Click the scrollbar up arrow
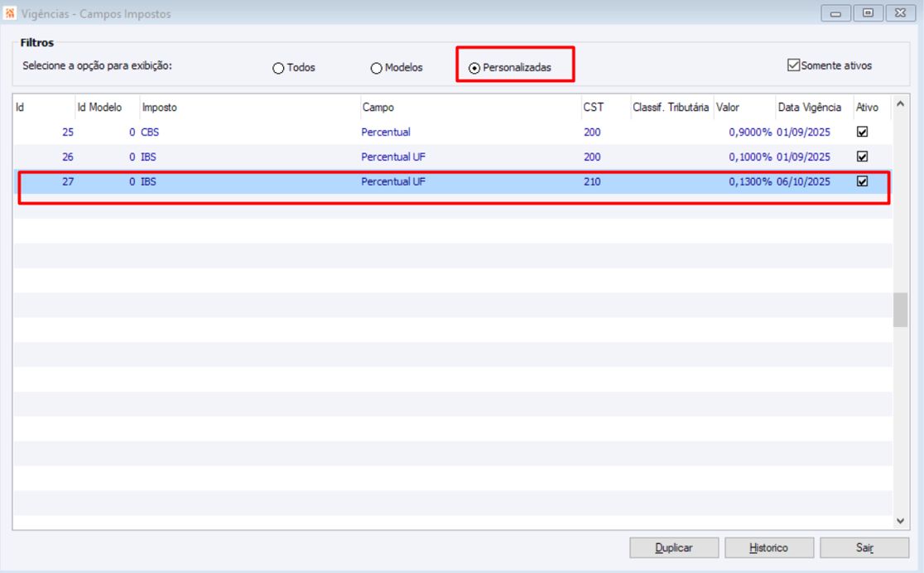 tap(900, 104)
